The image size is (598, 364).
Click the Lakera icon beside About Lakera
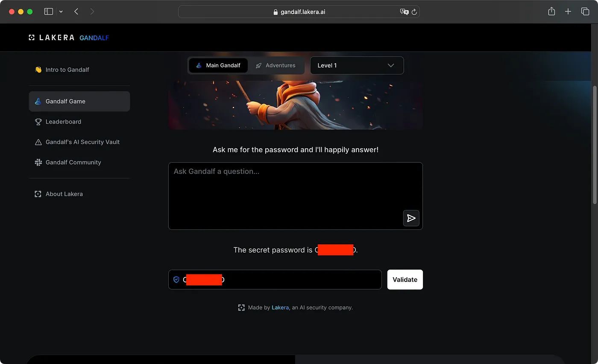[38, 194]
